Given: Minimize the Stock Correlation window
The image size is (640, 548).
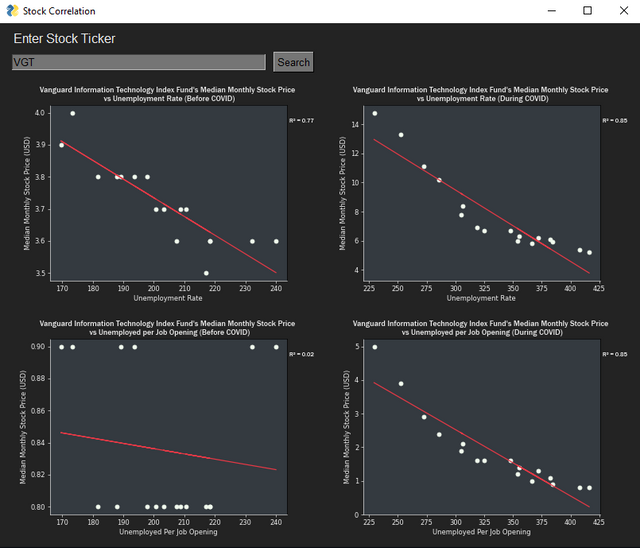Looking at the screenshot, I should (x=552, y=11).
